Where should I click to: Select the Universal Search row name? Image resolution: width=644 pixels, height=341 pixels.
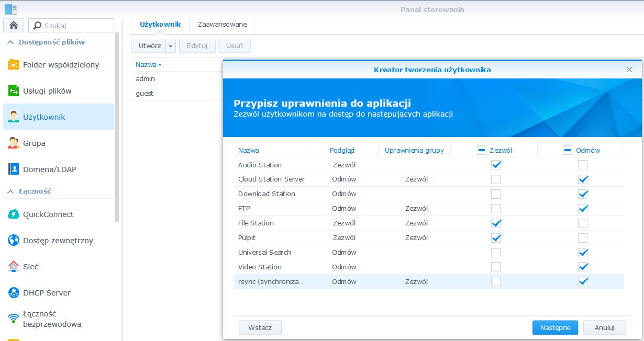point(264,253)
